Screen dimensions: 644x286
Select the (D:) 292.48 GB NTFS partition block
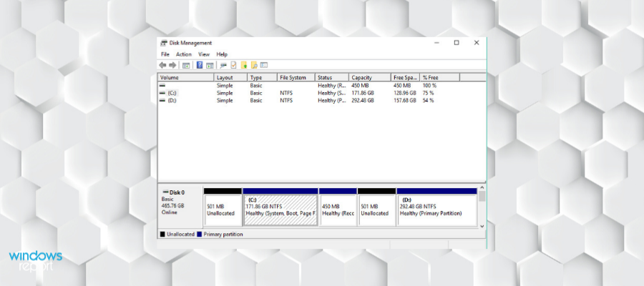pyautogui.click(x=437, y=207)
